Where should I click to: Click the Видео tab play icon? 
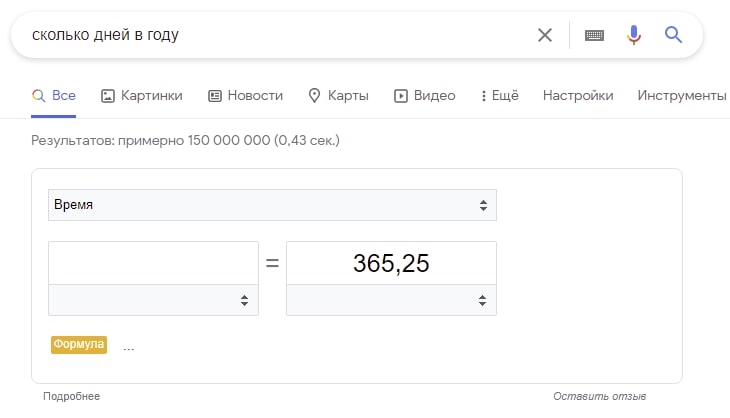point(400,96)
